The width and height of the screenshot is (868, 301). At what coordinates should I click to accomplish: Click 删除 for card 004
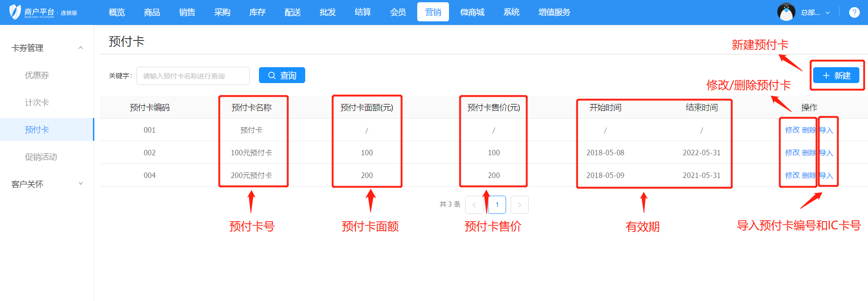point(808,175)
